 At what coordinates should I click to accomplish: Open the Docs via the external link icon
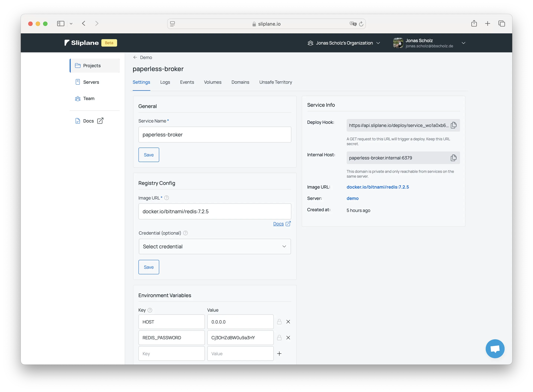(101, 121)
